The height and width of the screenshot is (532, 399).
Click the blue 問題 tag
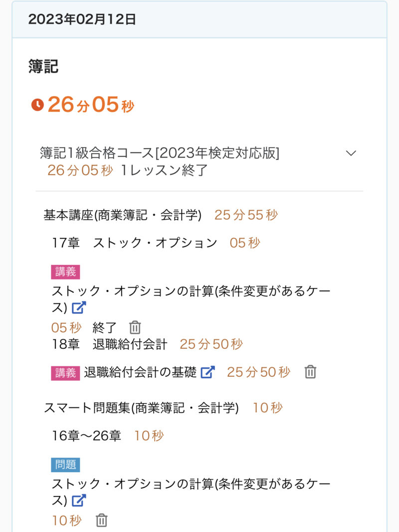[65, 465]
